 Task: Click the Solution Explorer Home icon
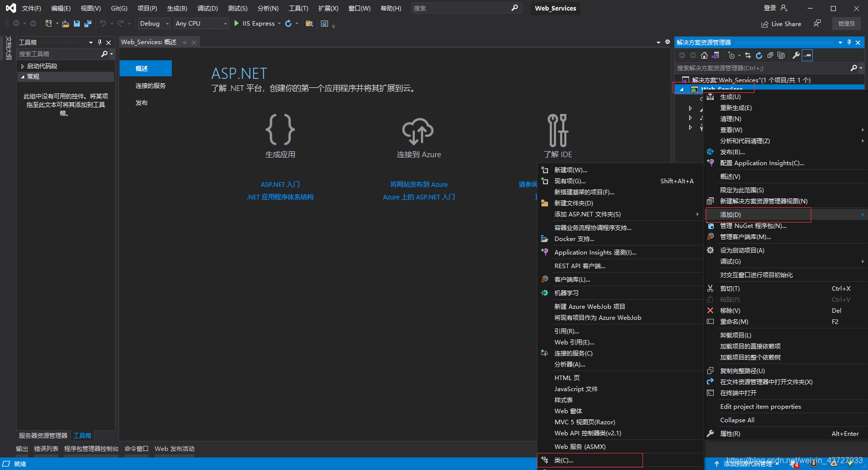(x=704, y=55)
